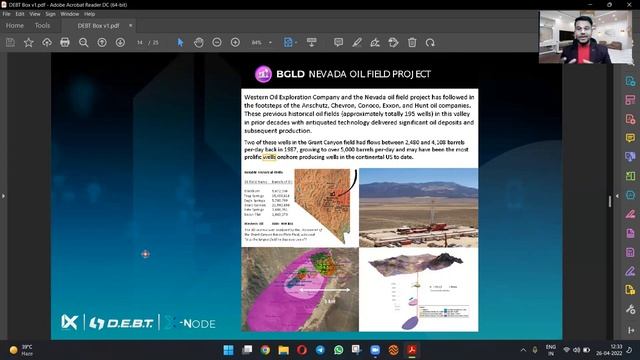Zoom out with the minus circle
Screen dimensions: 640x360
coord(217,42)
